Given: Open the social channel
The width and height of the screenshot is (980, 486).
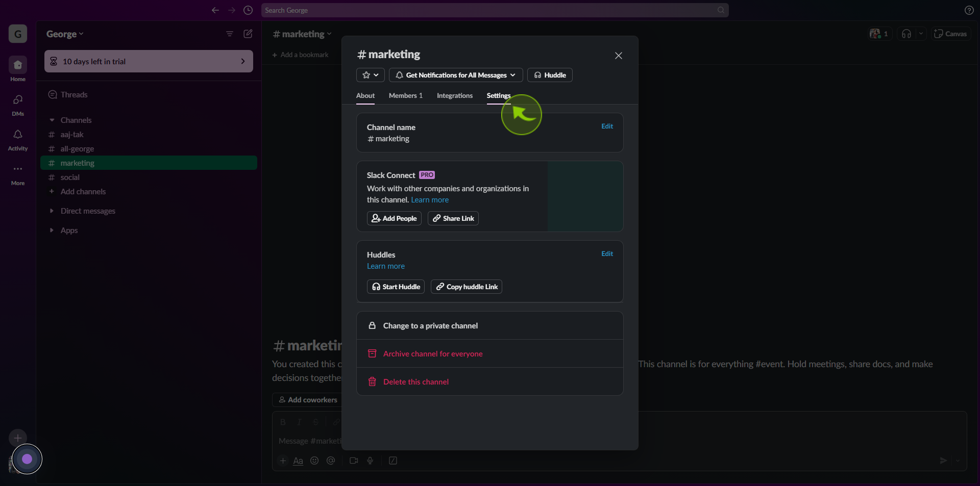Looking at the screenshot, I should click(x=149, y=177).
